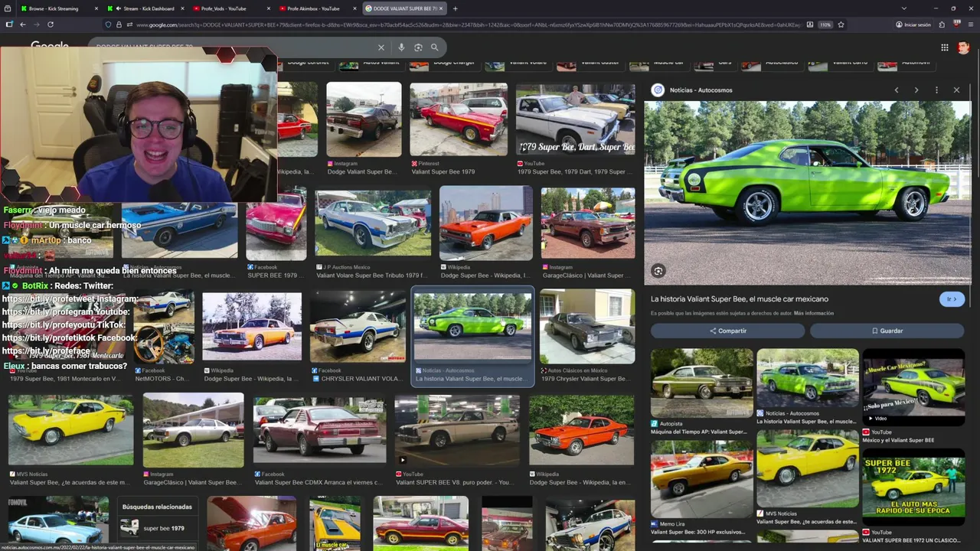Bookmark this page with the star icon
980x551 pixels.
click(x=841, y=24)
